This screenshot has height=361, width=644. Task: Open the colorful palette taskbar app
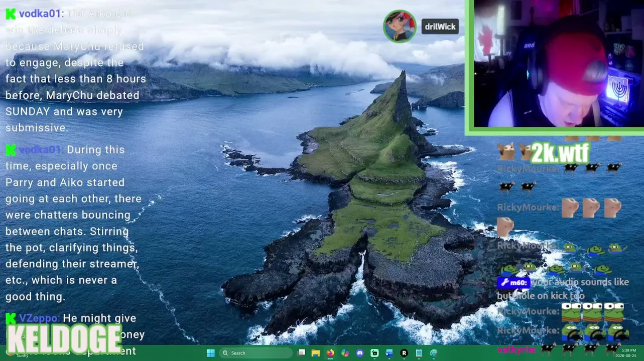433,353
